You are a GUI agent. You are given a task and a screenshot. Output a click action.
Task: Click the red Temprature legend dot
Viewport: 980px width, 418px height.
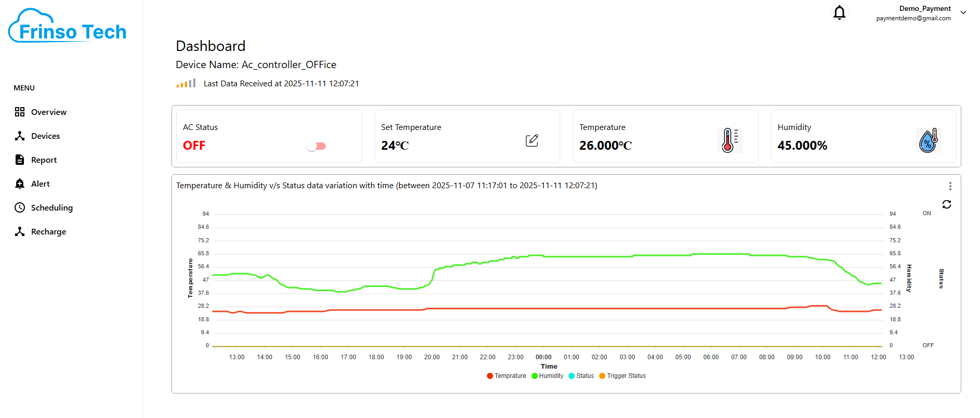tap(490, 376)
